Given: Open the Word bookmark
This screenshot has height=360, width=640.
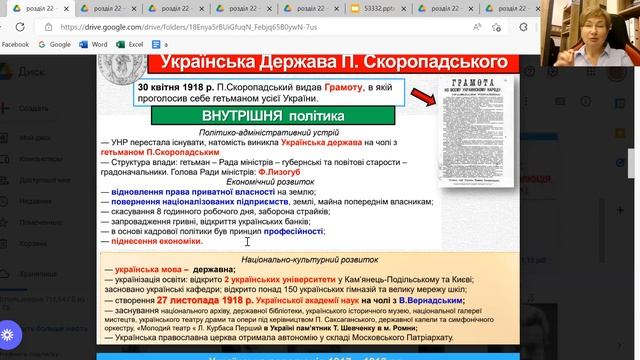Looking at the screenshot, I should pos(93,44).
